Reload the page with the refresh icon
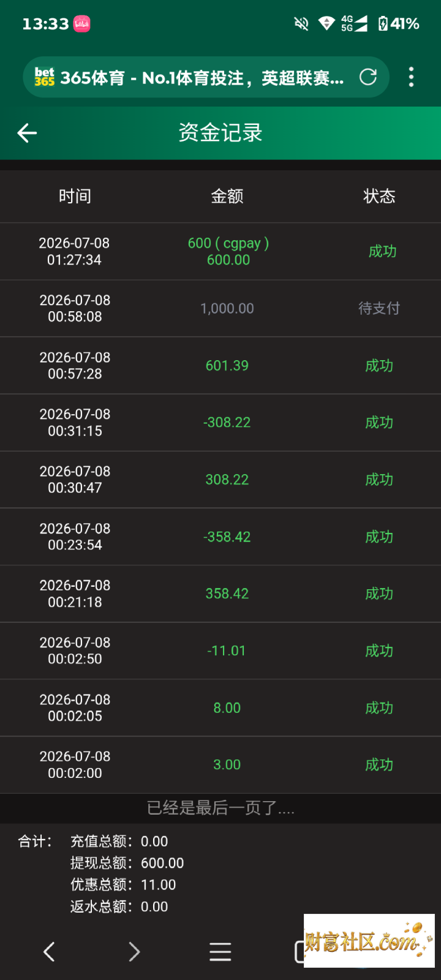The image size is (441, 980). [x=368, y=77]
